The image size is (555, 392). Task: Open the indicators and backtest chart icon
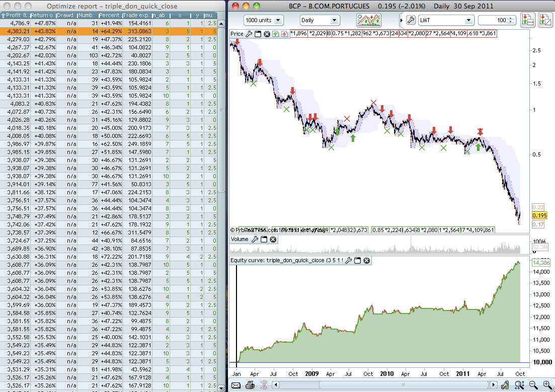pos(369,20)
